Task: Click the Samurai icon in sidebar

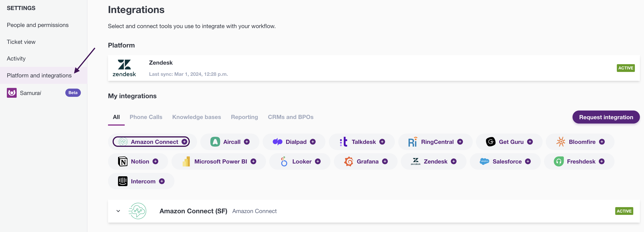Action: tap(12, 93)
